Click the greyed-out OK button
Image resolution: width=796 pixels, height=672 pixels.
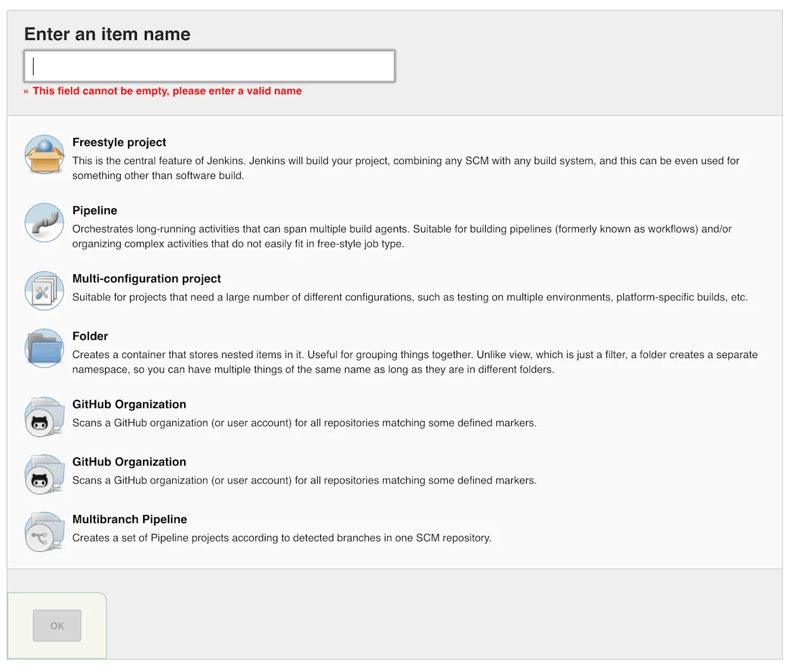(x=57, y=625)
